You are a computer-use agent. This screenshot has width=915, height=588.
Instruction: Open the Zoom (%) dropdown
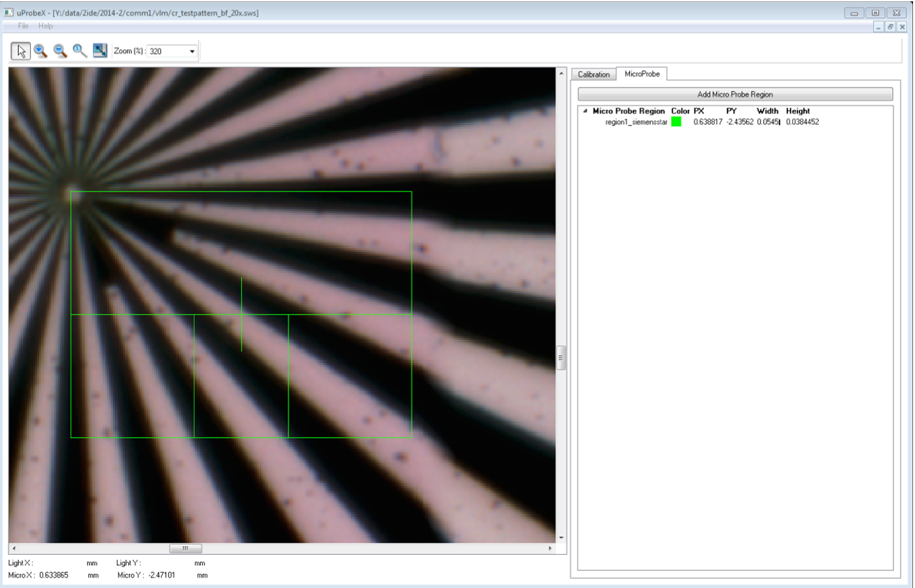coord(192,51)
